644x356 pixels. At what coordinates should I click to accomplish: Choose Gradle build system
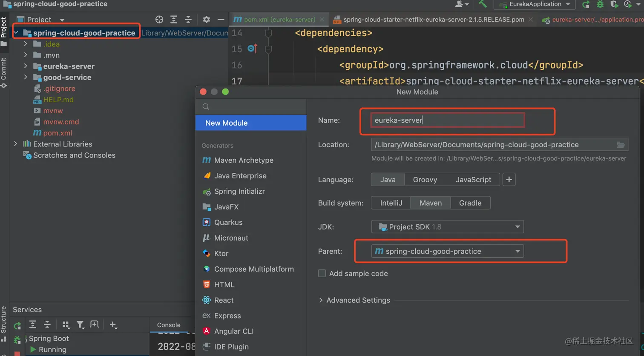pyautogui.click(x=470, y=203)
